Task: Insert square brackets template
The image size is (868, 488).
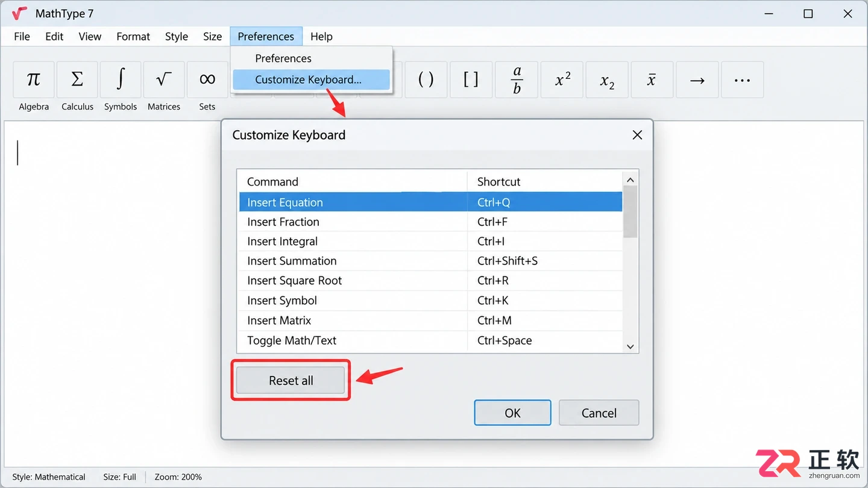Action: 471,80
